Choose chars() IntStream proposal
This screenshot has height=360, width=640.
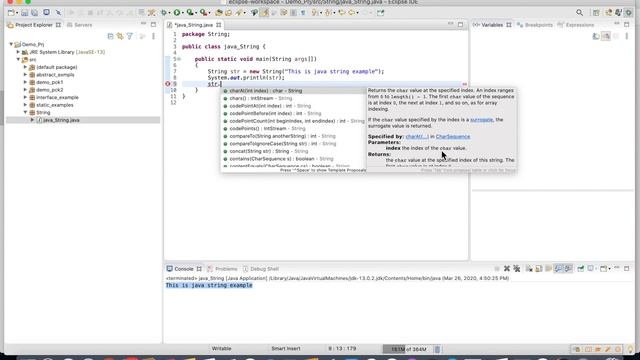[293, 98]
